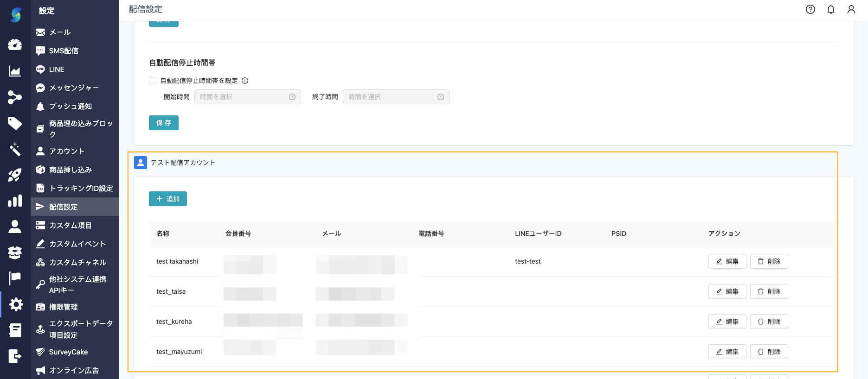868x379 pixels.
Task: Click info icon beside 自動配信停止時間帯を設定
Action: (x=245, y=81)
